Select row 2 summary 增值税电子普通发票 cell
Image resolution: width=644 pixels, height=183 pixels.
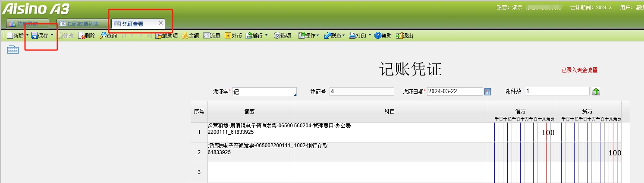[251, 152]
